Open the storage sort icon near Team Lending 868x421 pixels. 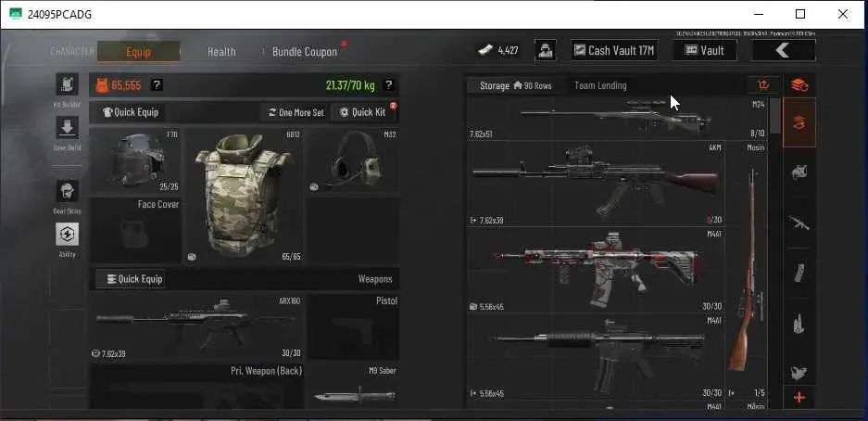tap(763, 85)
